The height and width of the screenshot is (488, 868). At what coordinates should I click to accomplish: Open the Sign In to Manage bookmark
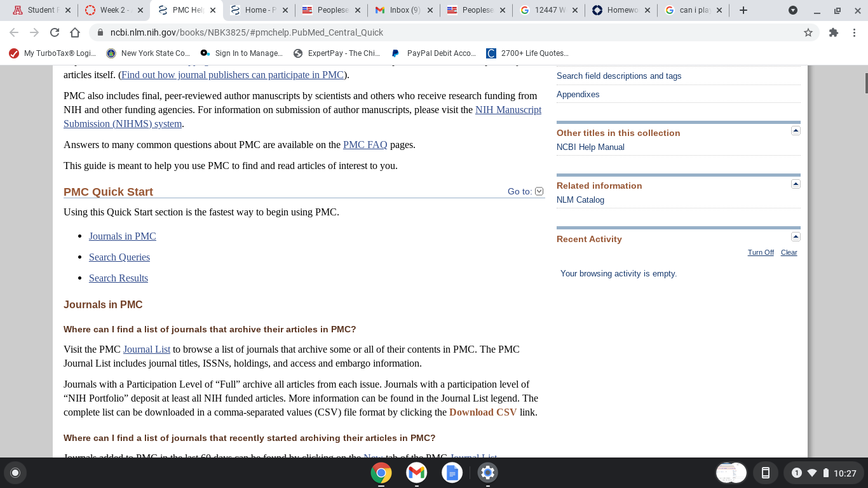click(x=241, y=53)
